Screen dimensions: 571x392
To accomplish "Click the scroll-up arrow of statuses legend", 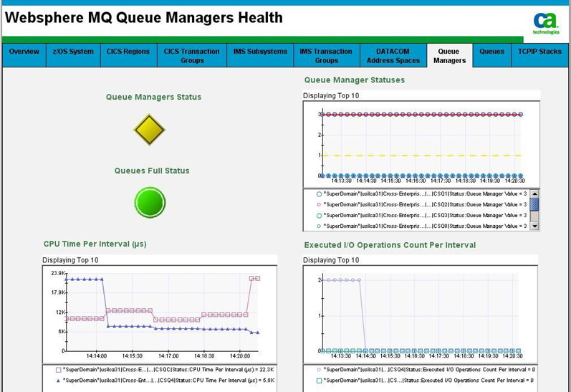I will tap(534, 193).
